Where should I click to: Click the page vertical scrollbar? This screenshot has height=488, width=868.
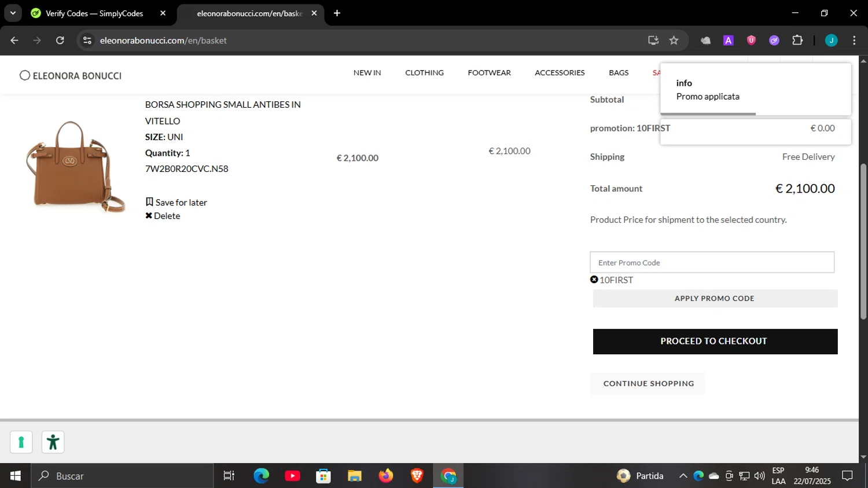pos(863,241)
